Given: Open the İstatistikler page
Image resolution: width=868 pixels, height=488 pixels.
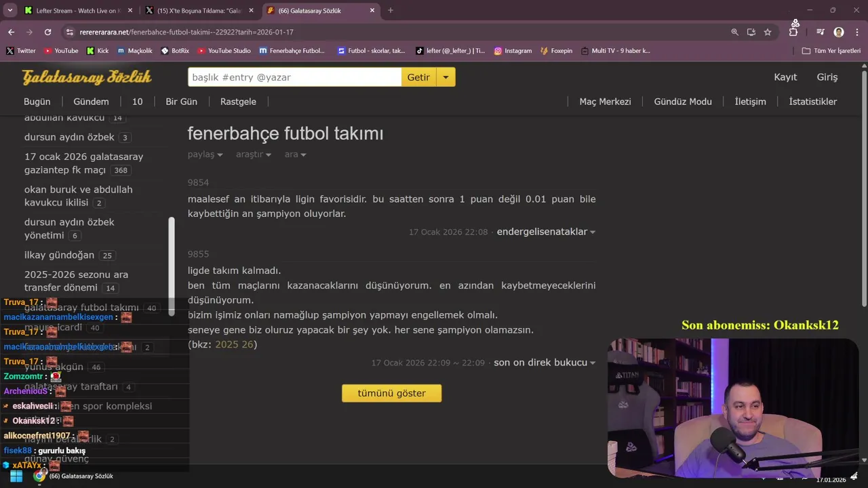Looking at the screenshot, I should coord(812,102).
